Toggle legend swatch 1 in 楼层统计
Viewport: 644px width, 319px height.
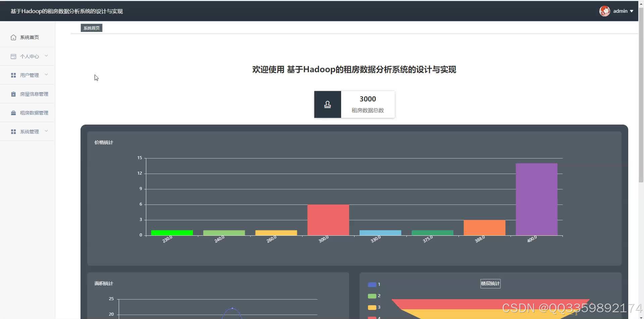(372, 284)
